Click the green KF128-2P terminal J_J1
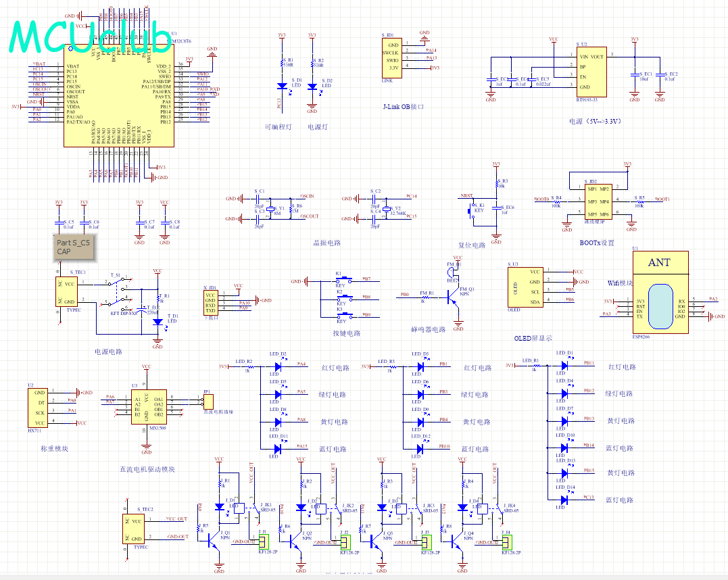 pos(264,542)
